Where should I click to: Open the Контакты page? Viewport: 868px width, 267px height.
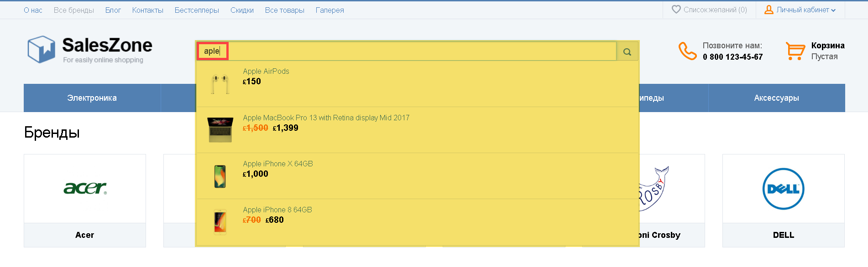(x=147, y=10)
